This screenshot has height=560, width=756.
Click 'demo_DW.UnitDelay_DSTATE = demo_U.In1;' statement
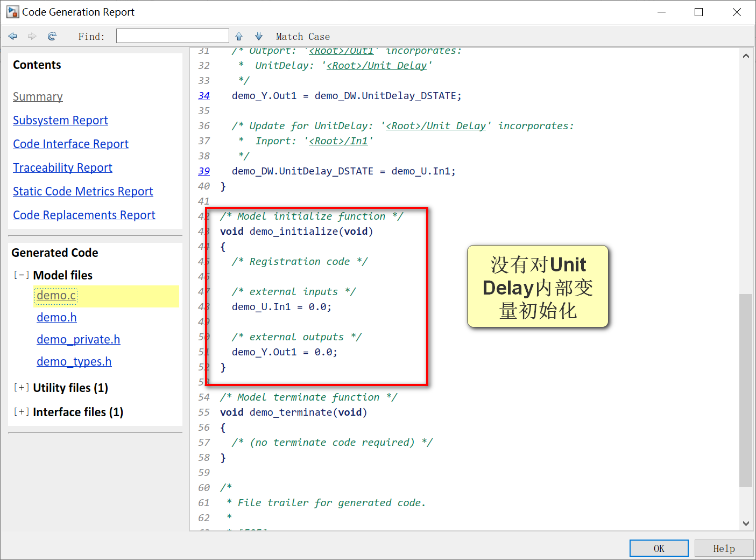coord(344,171)
